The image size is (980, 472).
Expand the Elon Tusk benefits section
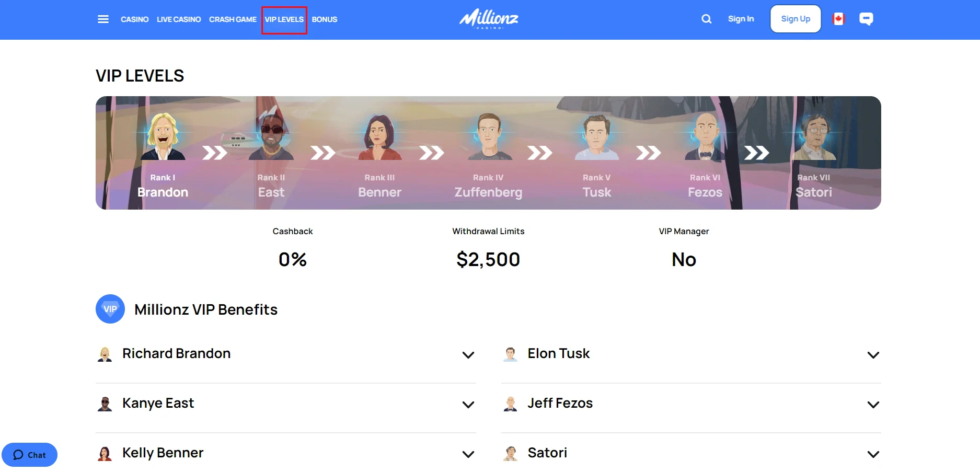pos(873,355)
